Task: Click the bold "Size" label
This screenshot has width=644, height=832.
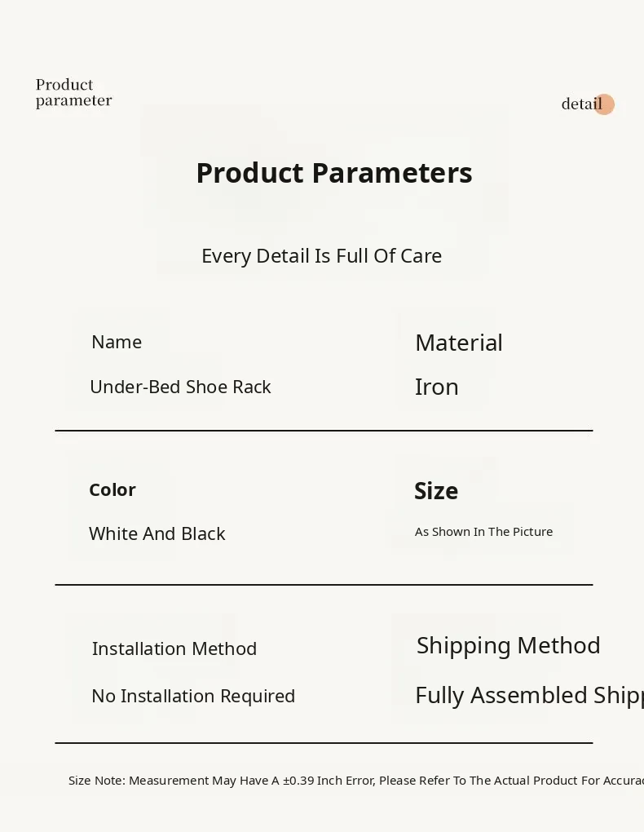Action: click(436, 491)
